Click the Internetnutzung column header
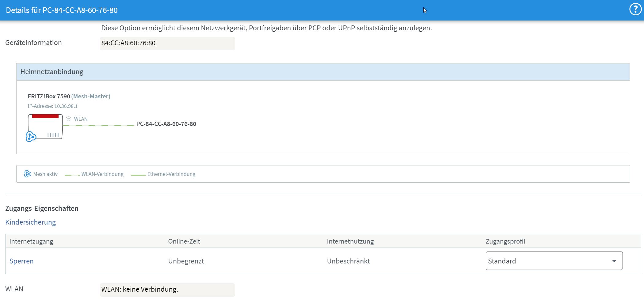 tap(350, 241)
